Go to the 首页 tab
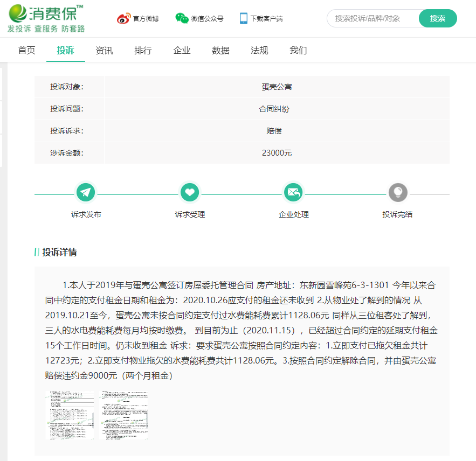 [27, 50]
